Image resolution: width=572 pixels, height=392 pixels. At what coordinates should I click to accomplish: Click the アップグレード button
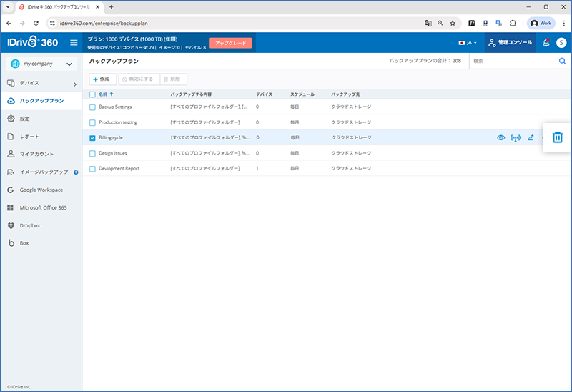(230, 43)
